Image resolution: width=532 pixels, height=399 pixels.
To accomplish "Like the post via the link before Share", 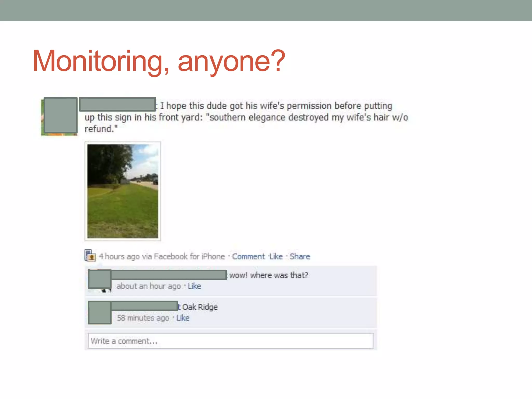I will pyautogui.click(x=276, y=257).
